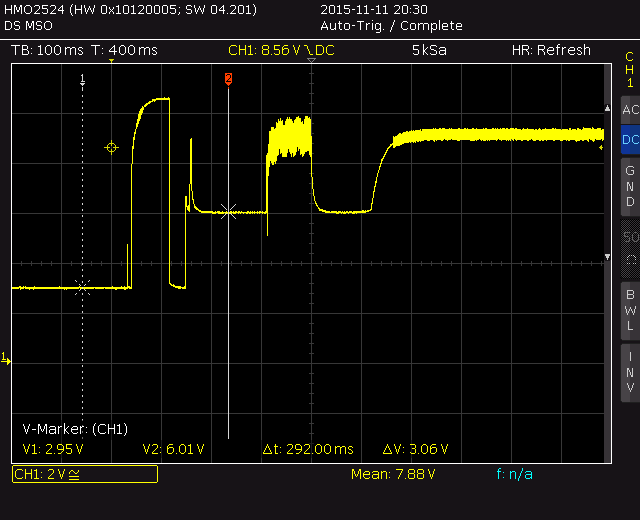The width and height of the screenshot is (640, 520).
Task: Click CH1 ground reference marker at left
Action: point(6,359)
